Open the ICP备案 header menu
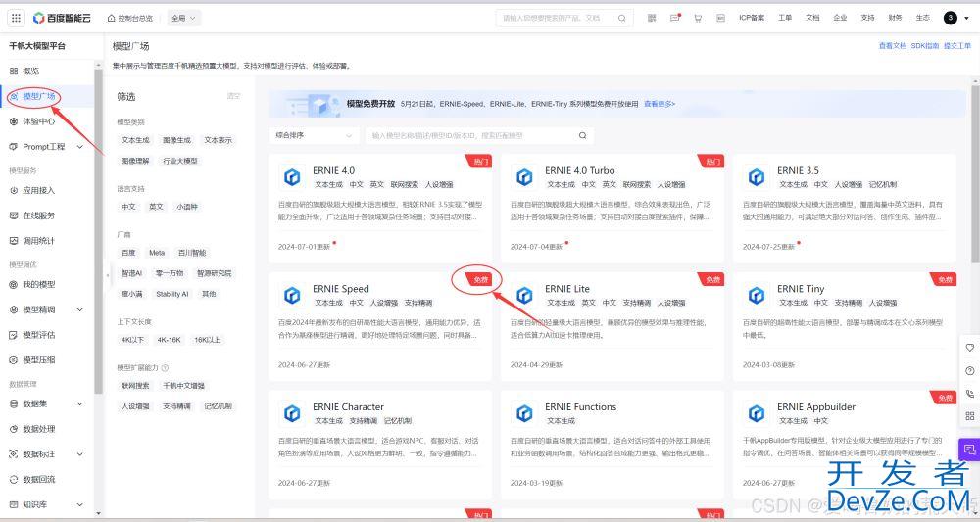The height and width of the screenshot is (522, 980). [x=752, y=18]
